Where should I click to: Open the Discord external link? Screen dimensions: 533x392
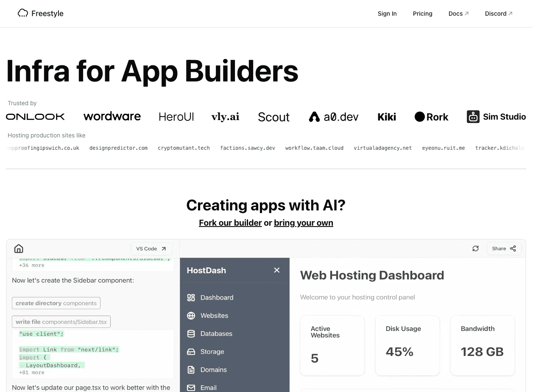point(499,14)
